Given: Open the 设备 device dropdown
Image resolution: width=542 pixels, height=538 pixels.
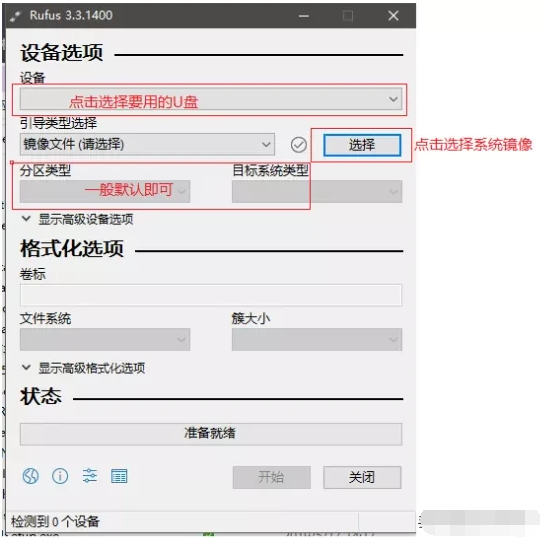Looking at the screenshot, I should pyautogui.click(x=211, y=99).
